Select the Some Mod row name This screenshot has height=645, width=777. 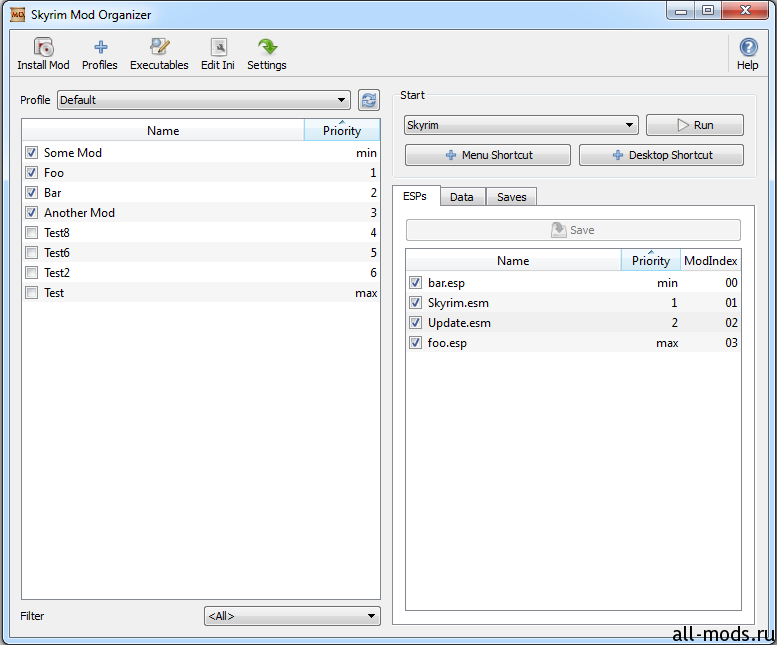pyautogui.click(x=73, y=153)
